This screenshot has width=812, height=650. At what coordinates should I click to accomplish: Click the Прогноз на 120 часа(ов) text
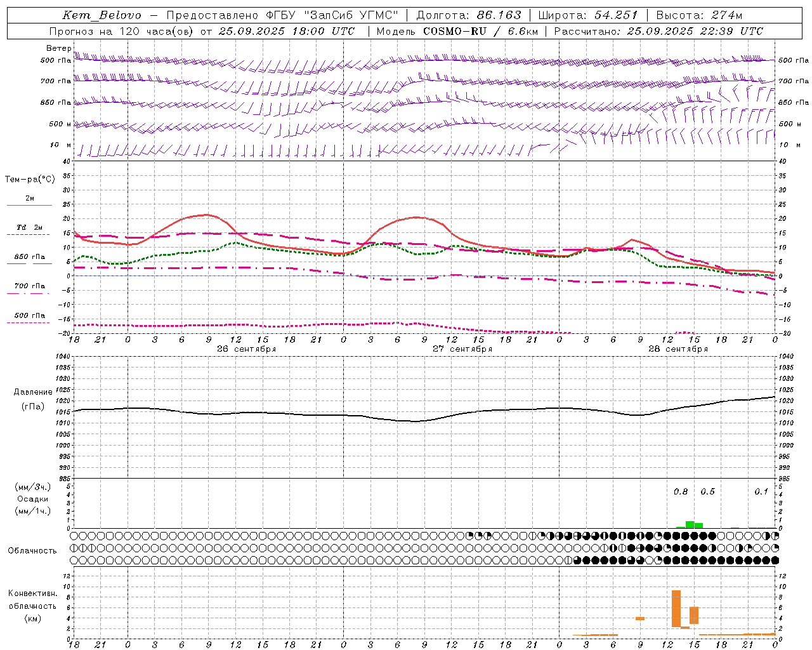[122, 31]
